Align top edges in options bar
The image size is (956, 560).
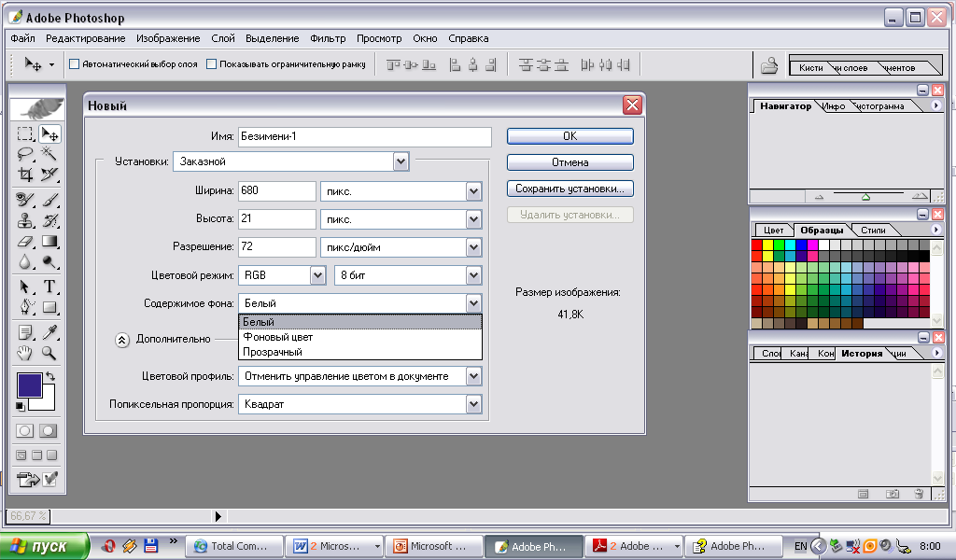pyautogui.click(x=393, y=64)
